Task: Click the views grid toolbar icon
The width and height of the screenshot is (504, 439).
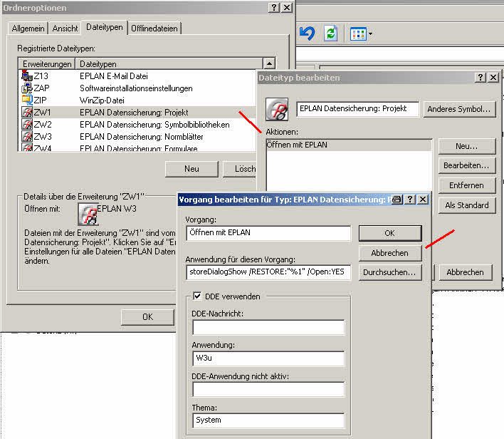Action: click(358, 33)
